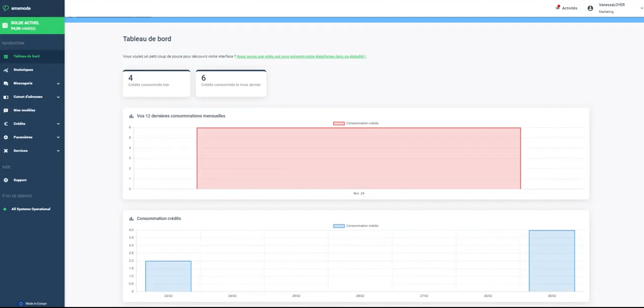This screenshot has width=644, height=308.
Task: Open Statistiques via its chart icon
Action: (x=6, y=70)
